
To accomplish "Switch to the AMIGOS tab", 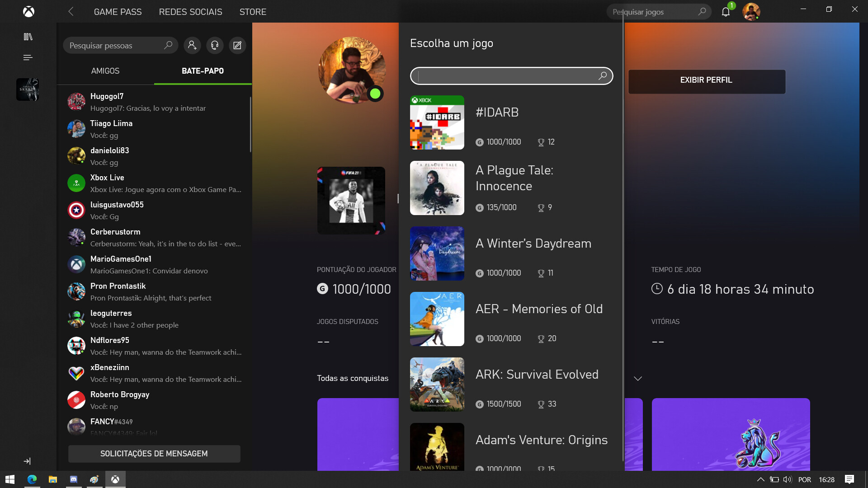I will point(105,71).
